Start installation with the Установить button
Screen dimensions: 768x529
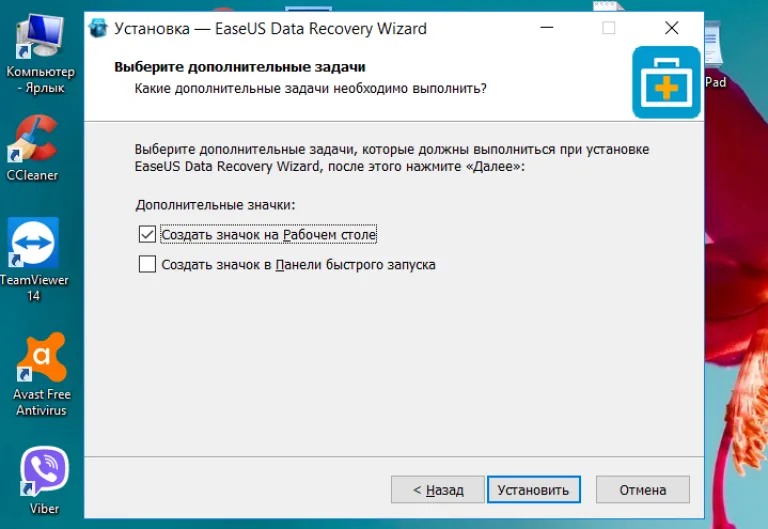533,489
